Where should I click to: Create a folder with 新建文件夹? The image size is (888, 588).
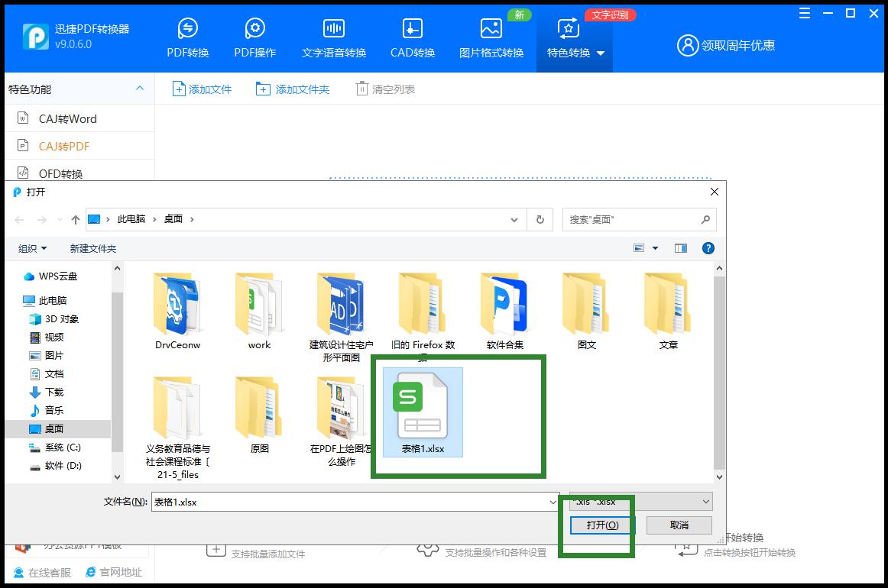[x=92, y=247]
